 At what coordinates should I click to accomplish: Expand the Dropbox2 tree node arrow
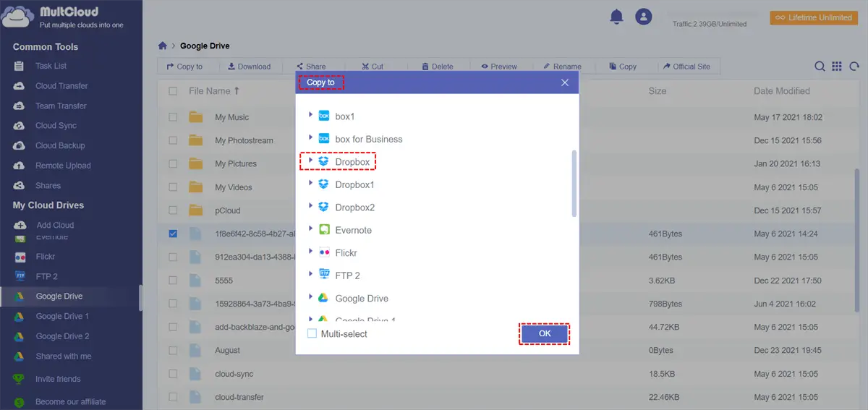tap(311, 206)
